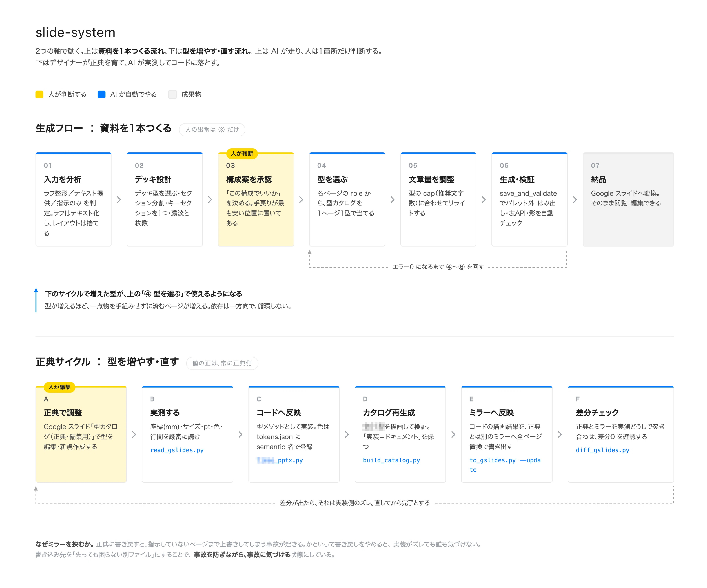Click the yellow 人が判断する legend swatch
707x588 pixels.
click(39, 94)
